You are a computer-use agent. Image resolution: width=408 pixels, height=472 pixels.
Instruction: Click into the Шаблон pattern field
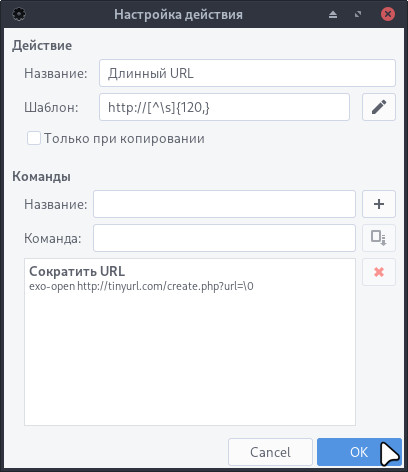pyautogui.click(x=224, y=107)
